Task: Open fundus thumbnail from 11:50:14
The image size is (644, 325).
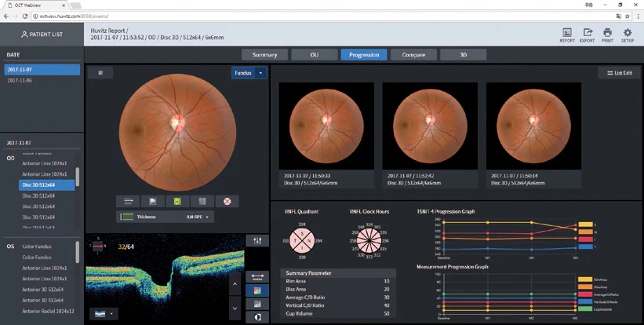Action: click(534, 126)
